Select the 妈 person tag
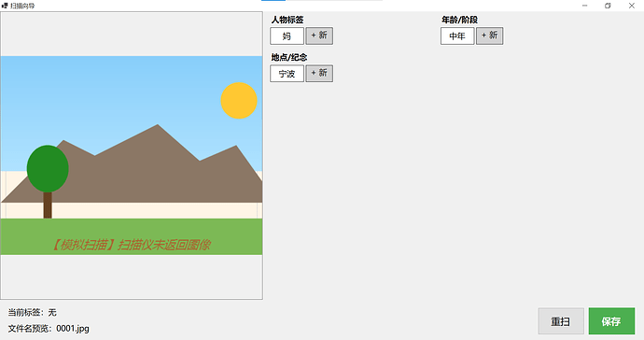The width and height of the screenshot is (644, 340). [287, 35]
